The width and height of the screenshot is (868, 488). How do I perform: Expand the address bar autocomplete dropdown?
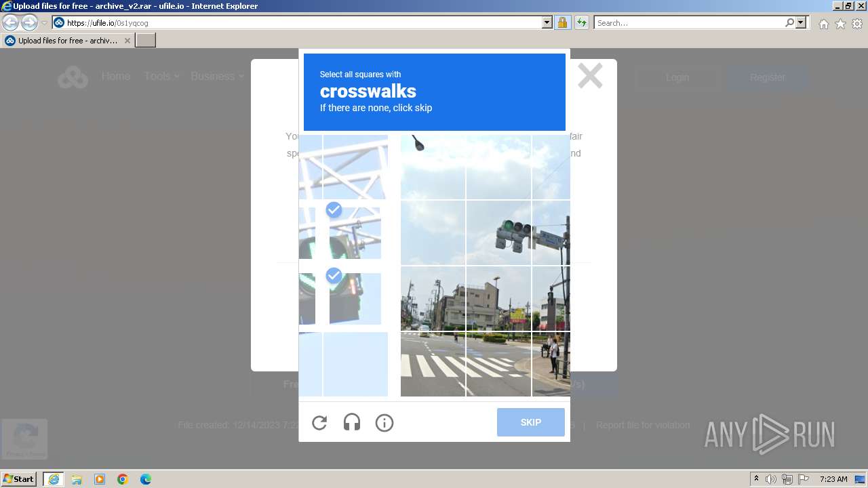[547, 23]
